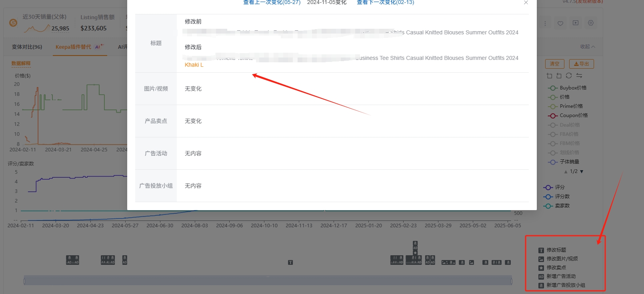Viewport: 644px width, 294px height.
Task: Enable the FBA价格 legend series
Action: point(563,134)
